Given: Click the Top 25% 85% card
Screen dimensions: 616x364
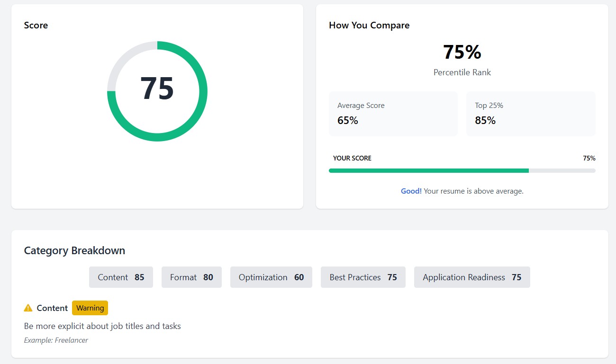Looking at the screenshot, I should (x=531, y=114).
